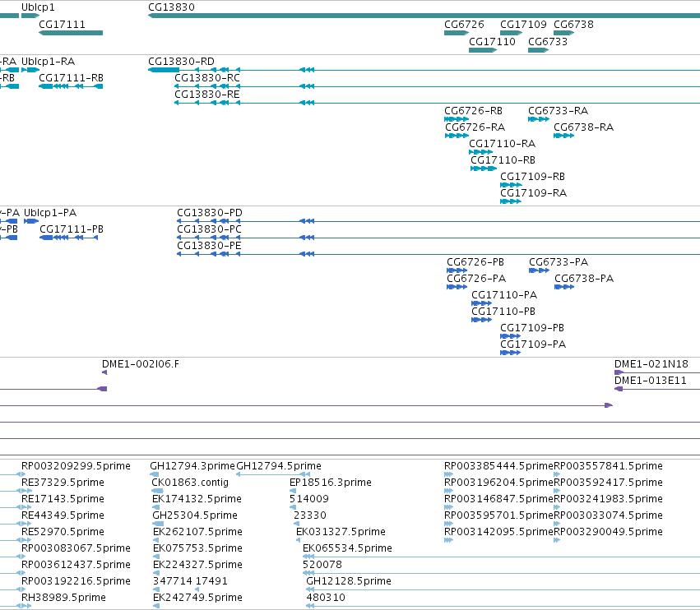Viewport: 700px width, 610px height.
Task: Click transcript CG13830-RC
Action: 437,86
